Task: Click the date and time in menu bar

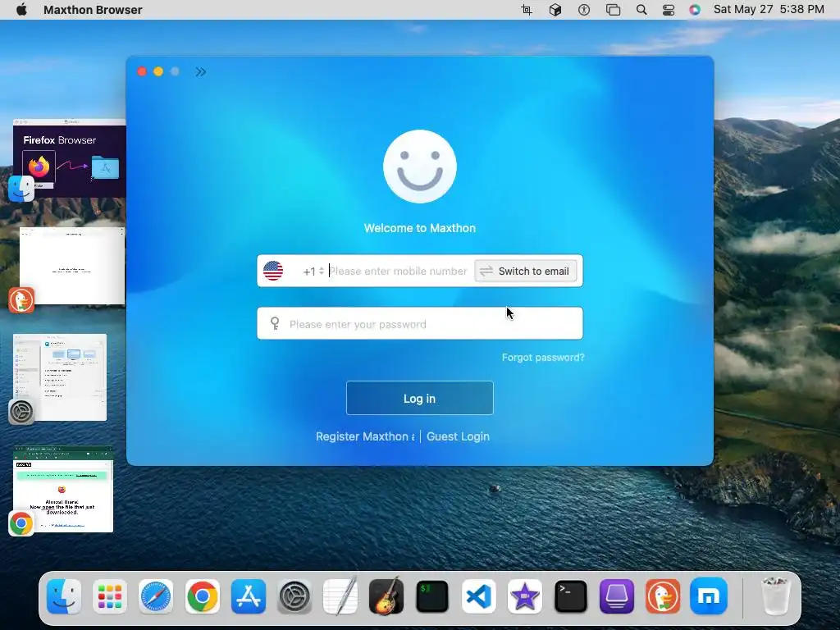Action: (769, 10)
